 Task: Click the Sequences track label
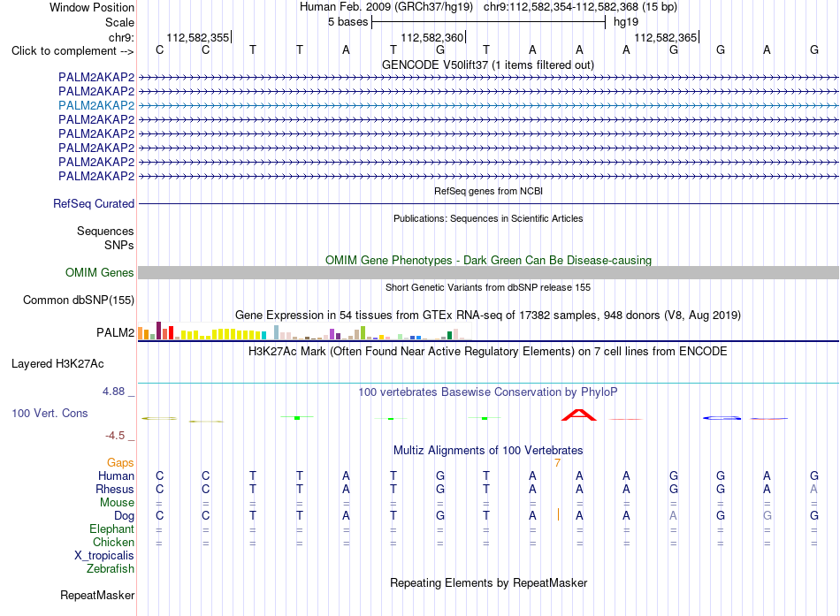coord(105,231)
